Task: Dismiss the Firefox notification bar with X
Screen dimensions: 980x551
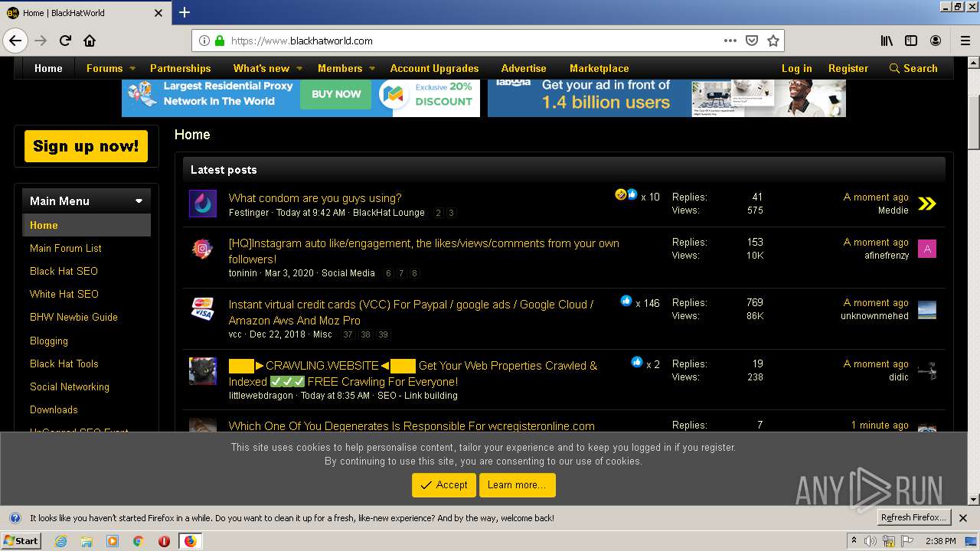Action: 963,518
